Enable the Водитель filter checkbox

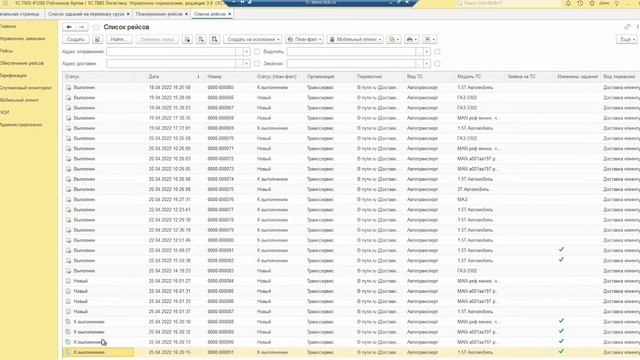pyautogui.click(x=437, y=52)
